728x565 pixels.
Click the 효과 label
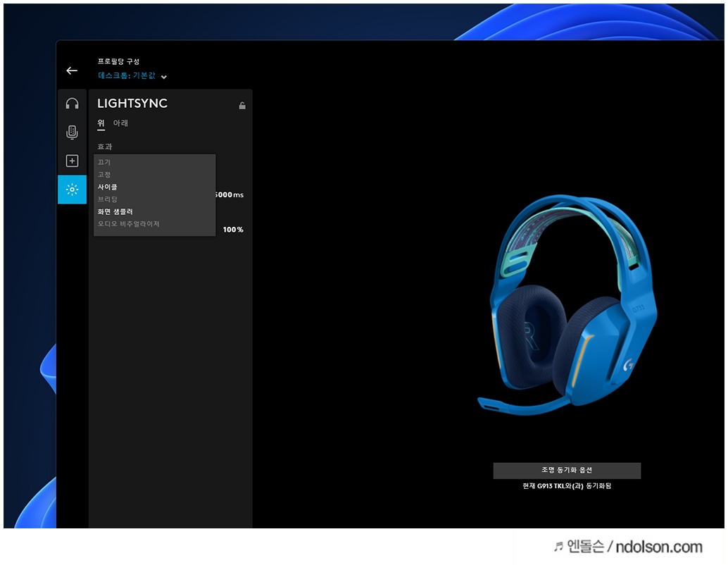104,147
